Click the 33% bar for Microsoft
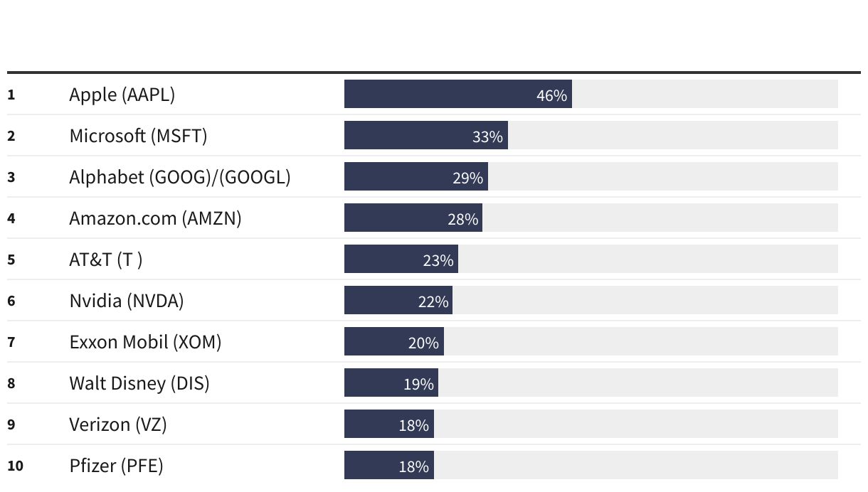This screenshot has height=492, width=868. 426,135
